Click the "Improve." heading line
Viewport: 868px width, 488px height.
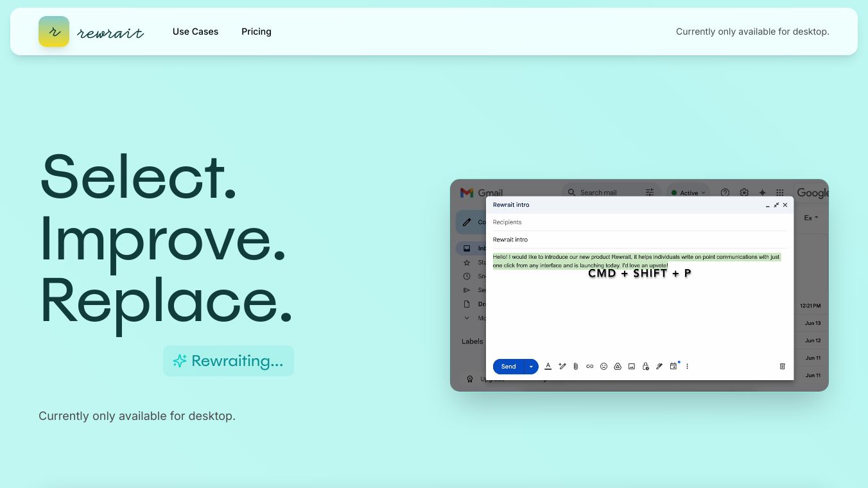tap(163, 238)
